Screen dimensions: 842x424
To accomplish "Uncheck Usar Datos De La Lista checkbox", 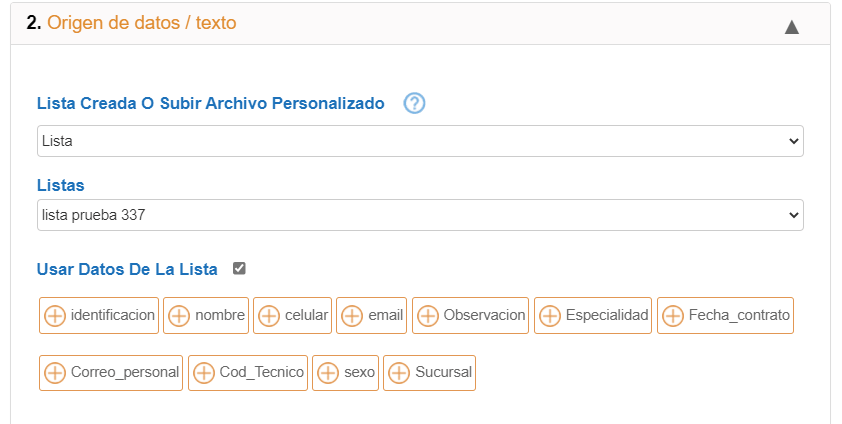I will click(x=239, y=268).
